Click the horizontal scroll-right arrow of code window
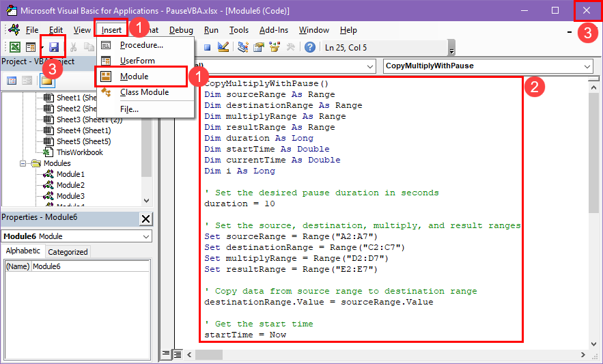This screenshot has height=364, width=603. coord(583,354)
